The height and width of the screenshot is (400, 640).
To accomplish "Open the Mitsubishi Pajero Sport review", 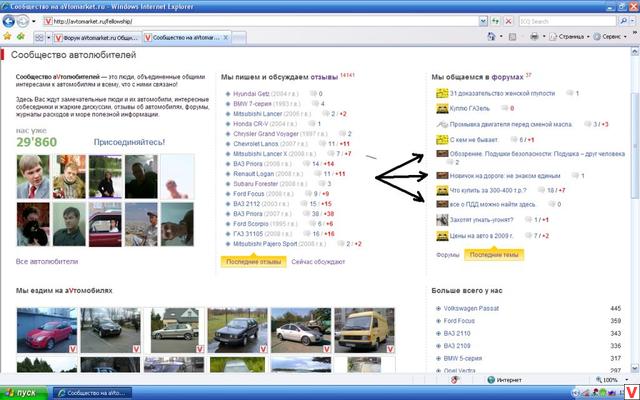I will coord(265,244).
